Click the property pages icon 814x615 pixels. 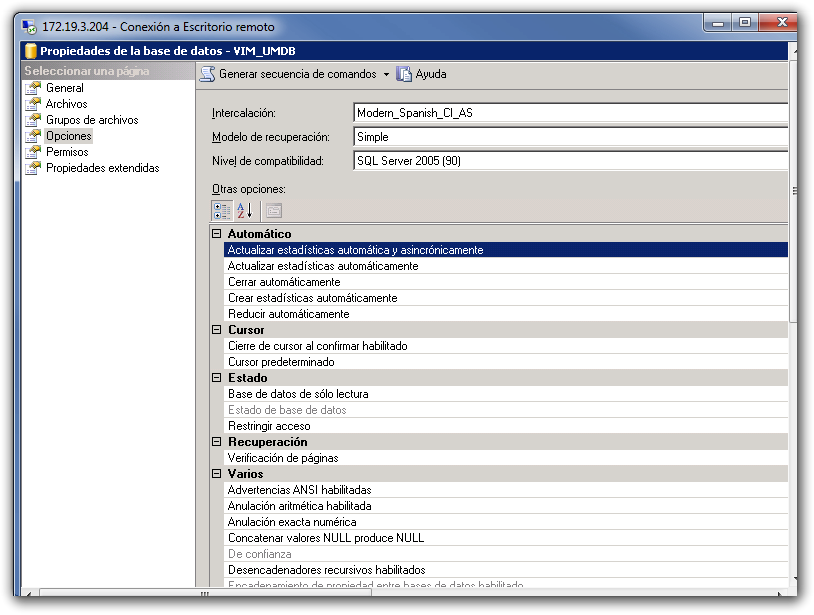(273, 210)
